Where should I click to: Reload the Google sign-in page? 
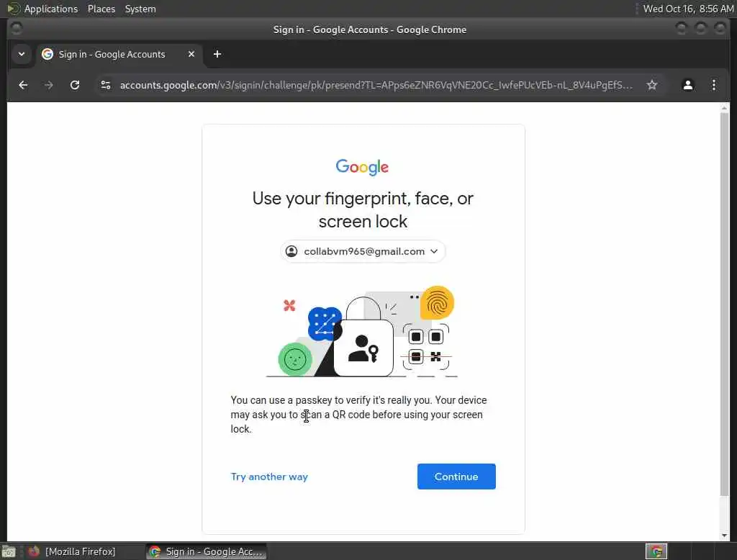[x=75, y=85]
